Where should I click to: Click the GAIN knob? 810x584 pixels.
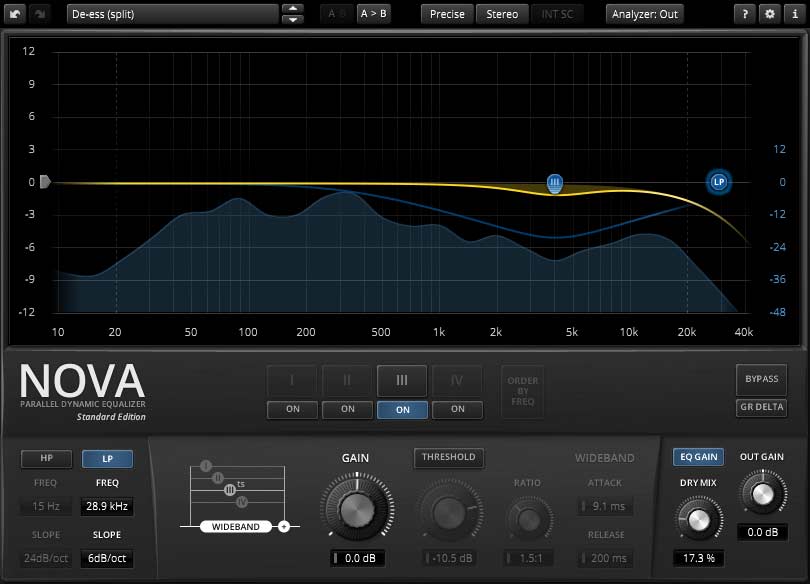coord(357,510)
